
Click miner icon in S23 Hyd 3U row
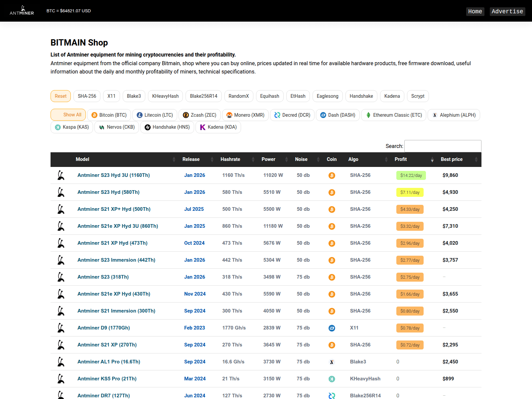pyautogui.click(x=61, y=175)
